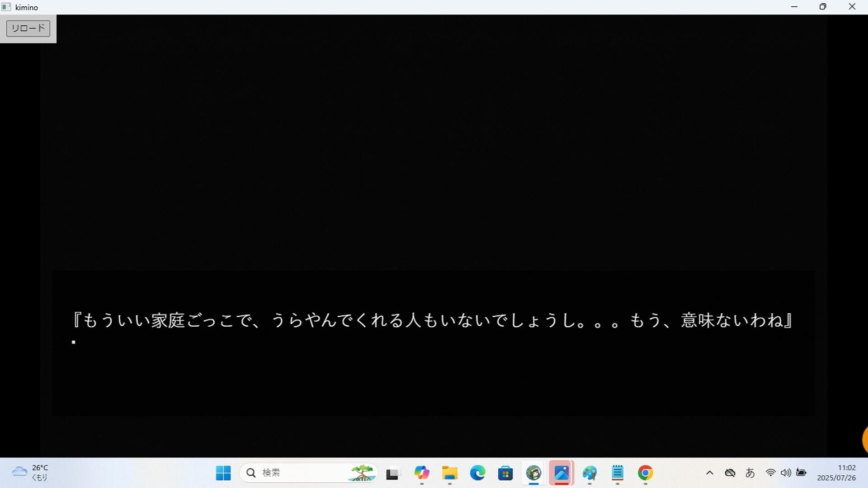Click the OneDrive cloud icon in system tray
Viewport: 868px width, 488px height.
tap(731, 473)
